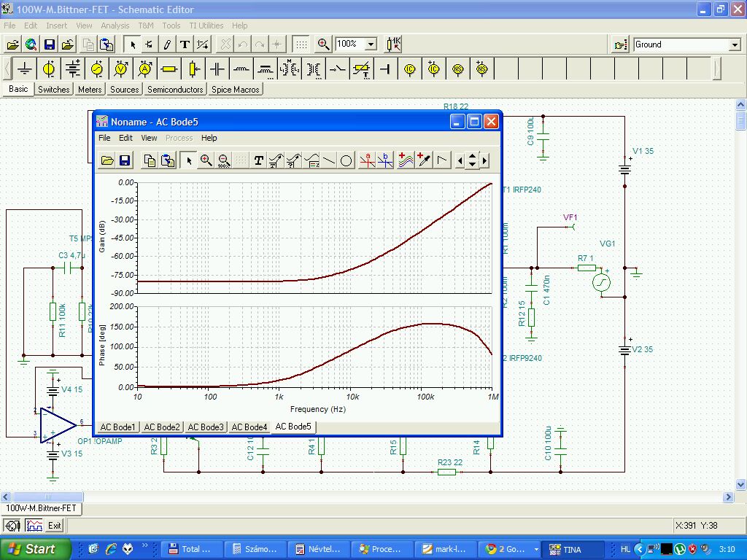Open the TI Utilities menu
Image resolution: width=747 pixels, height=560 pixels.
coord(206,26)
